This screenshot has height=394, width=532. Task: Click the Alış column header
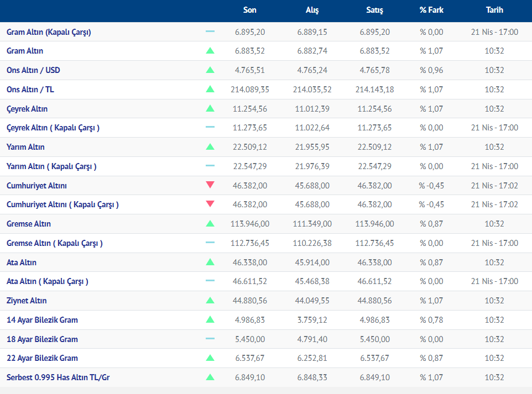click(312, 10)
